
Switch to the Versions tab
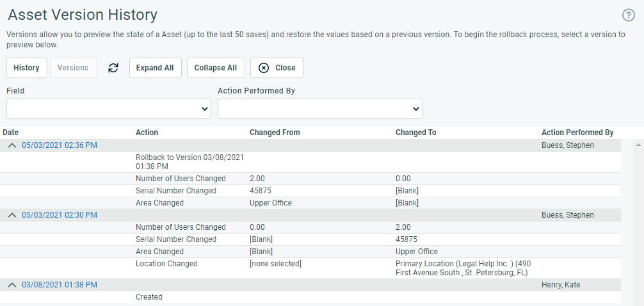click(74, 68)
